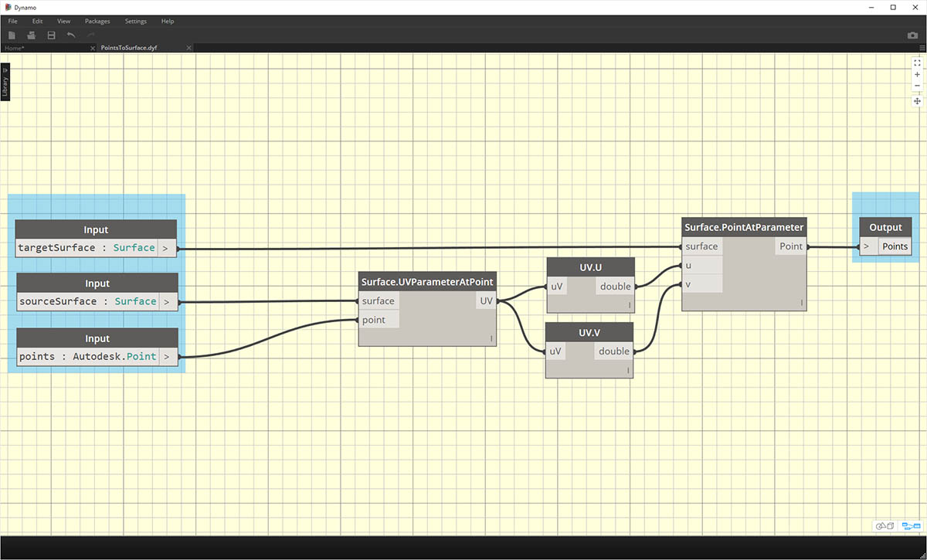Open the targetSurface input port arrow

(165, 249)
